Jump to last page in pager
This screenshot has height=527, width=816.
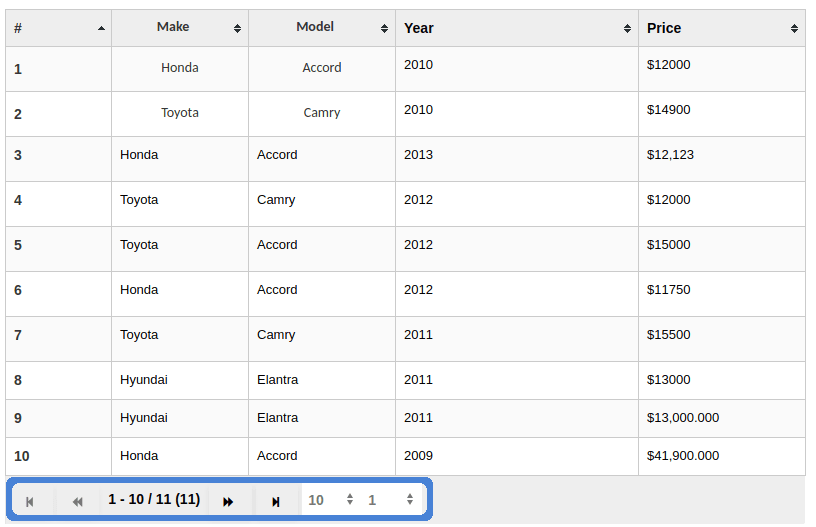click(x=276, y=501)
